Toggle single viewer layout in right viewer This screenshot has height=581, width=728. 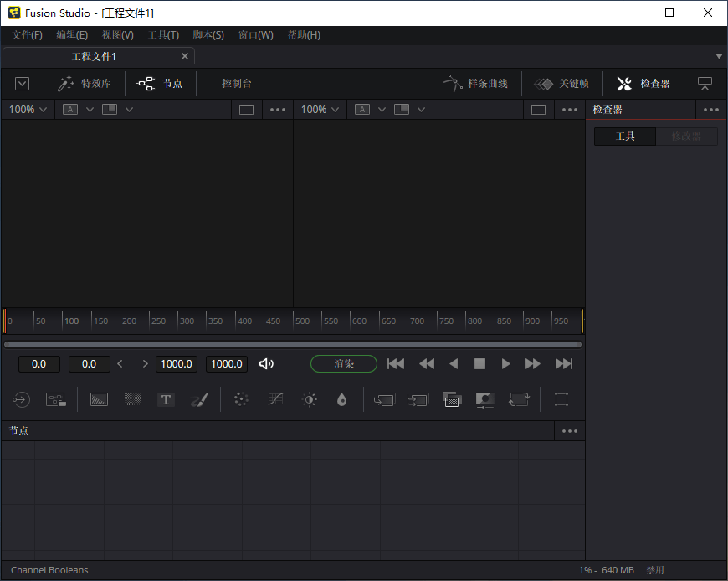[x=538, y=110]
